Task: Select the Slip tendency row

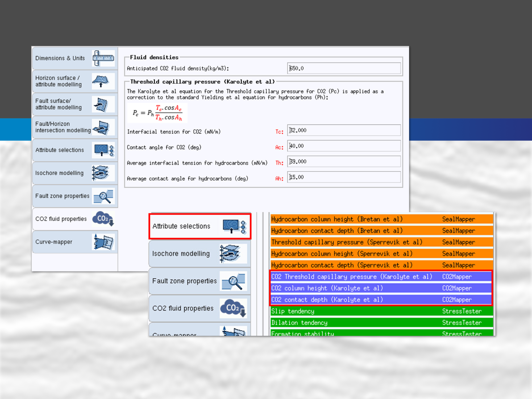Action: tap(382, 311)
